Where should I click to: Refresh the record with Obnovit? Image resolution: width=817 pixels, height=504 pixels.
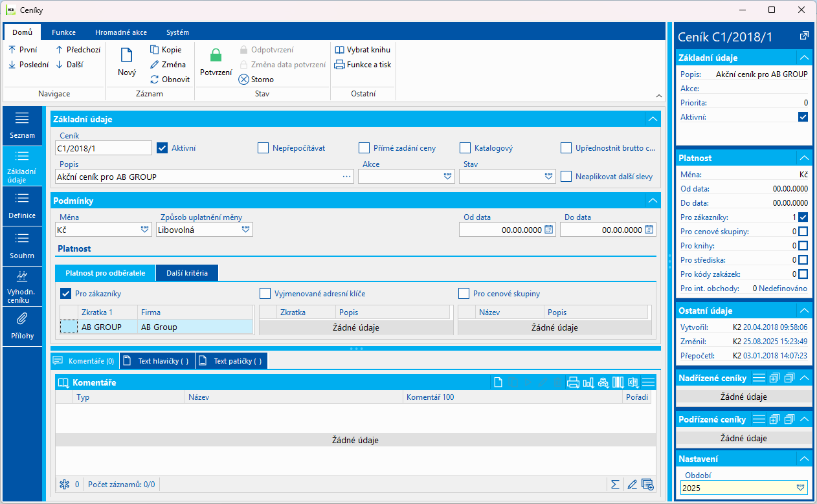point(170,79)
